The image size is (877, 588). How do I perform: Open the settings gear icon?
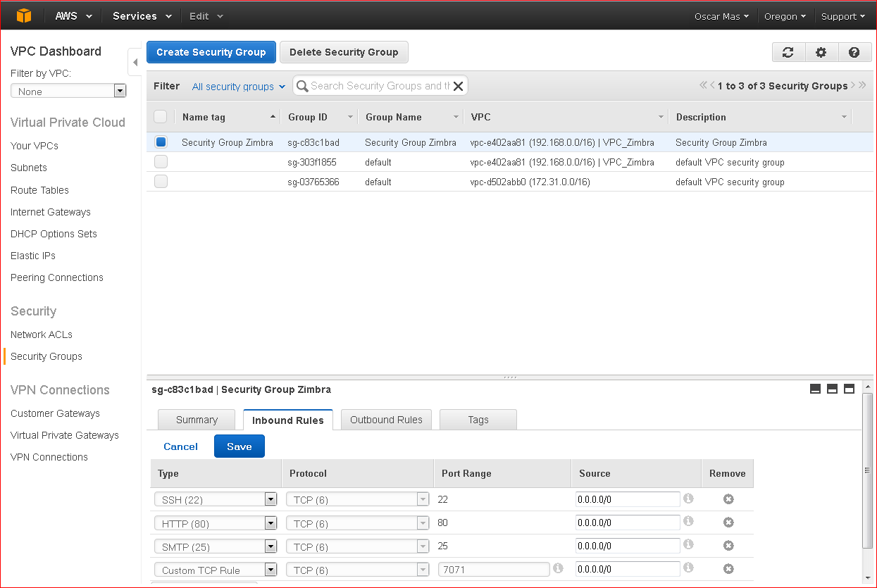(821, 52)
